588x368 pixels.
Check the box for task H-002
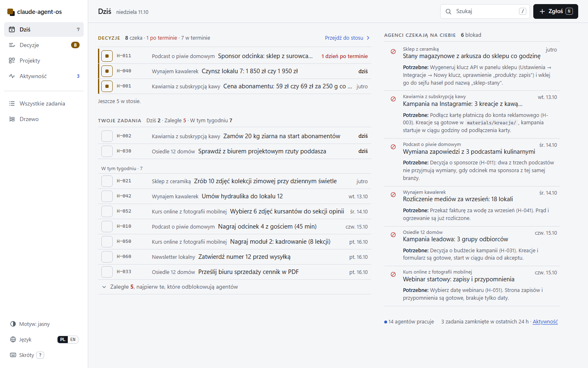pyautogui.click(x=107, y=136)
